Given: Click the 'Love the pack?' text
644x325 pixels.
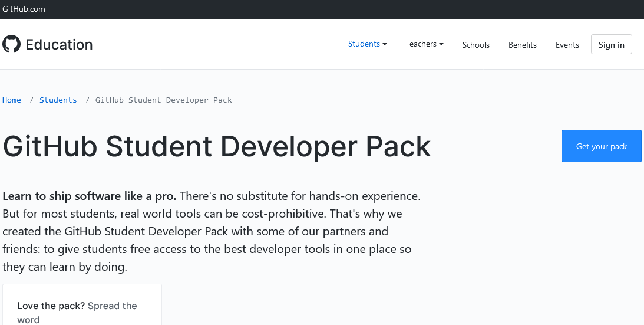Looking at the screenshot, I should coord(51,306).
